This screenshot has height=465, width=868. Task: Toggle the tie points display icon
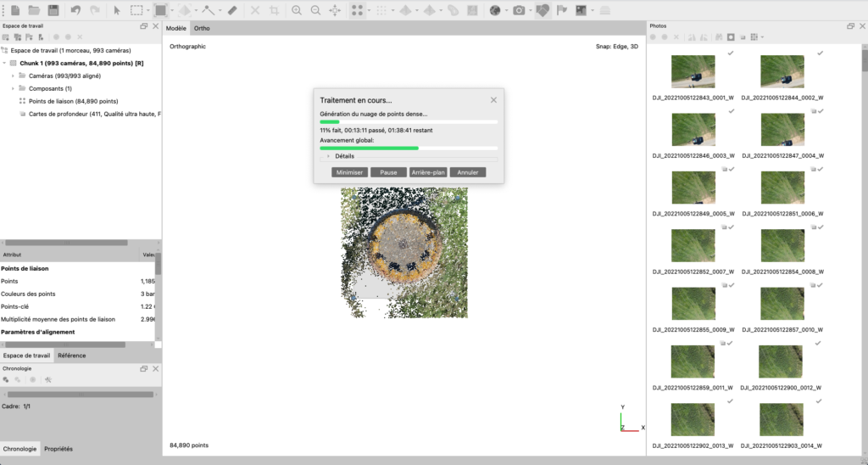pos(359,10)
